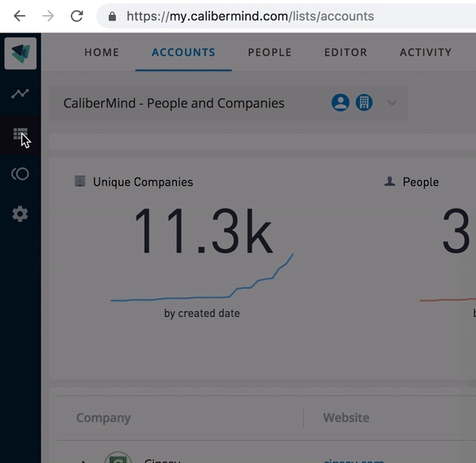This screenshot has height=463, width=476.
Task: Click the People silhouette icon
Action: point(390,181)
